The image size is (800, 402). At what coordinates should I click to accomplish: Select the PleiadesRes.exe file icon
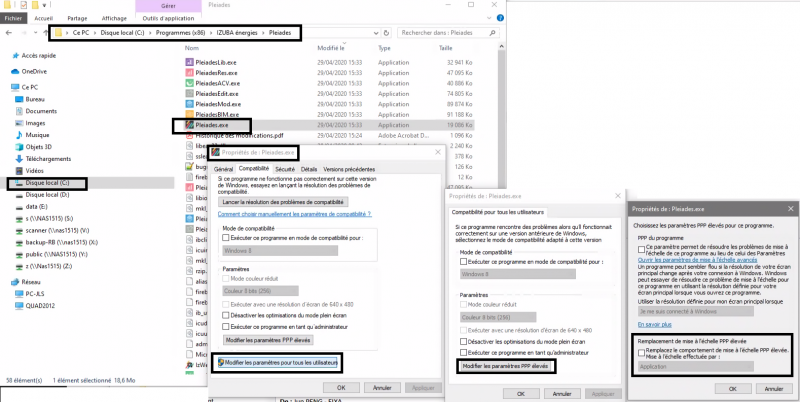189,73
